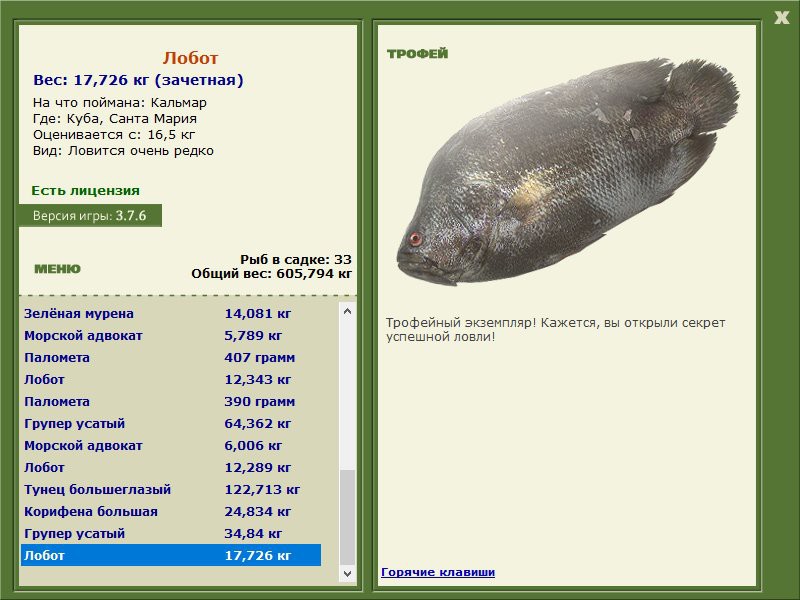The width and height of the screenshot is (800, 600).
Task: Select Корифена большая 24,834 кг row
Action: point(171,511)
